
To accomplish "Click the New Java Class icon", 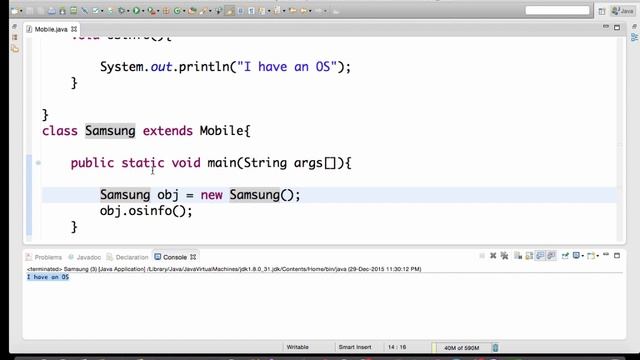I will [x=177, y=11].
